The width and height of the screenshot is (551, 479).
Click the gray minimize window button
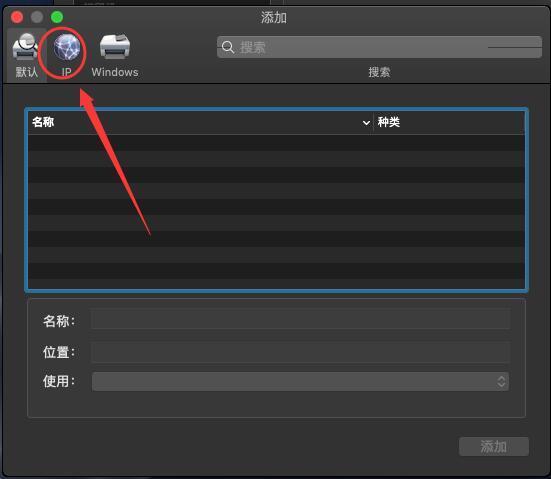[x=37, y=17]
